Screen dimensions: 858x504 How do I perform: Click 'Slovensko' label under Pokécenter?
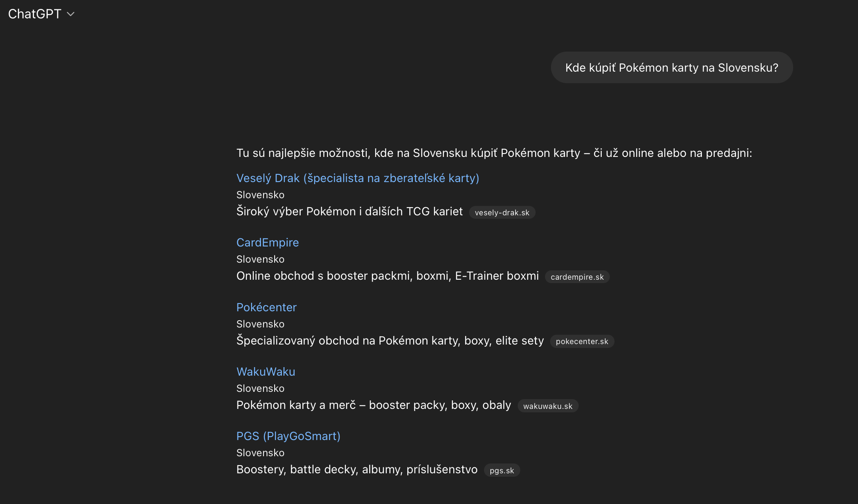260,324
